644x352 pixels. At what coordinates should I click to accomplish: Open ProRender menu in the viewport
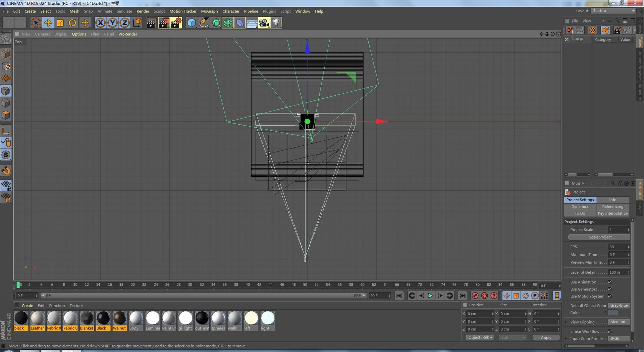[x=128, y=34]
